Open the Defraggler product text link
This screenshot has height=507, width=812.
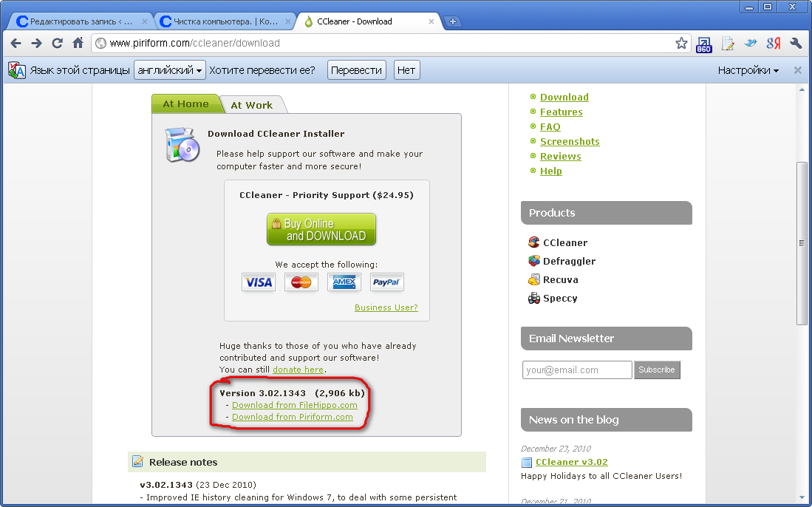point(570,262)
